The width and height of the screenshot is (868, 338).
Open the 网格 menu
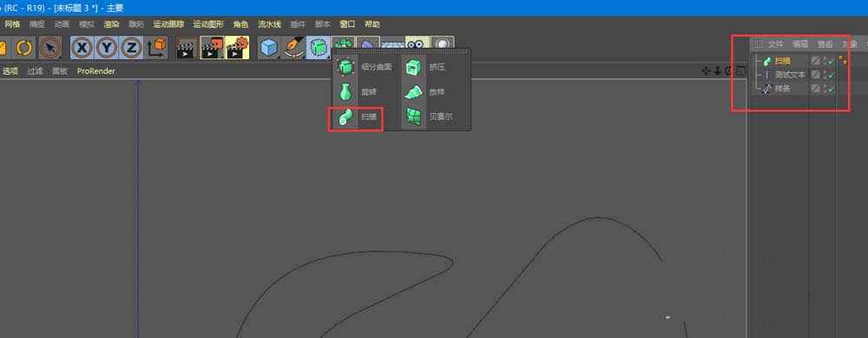[x=12, y=24]
